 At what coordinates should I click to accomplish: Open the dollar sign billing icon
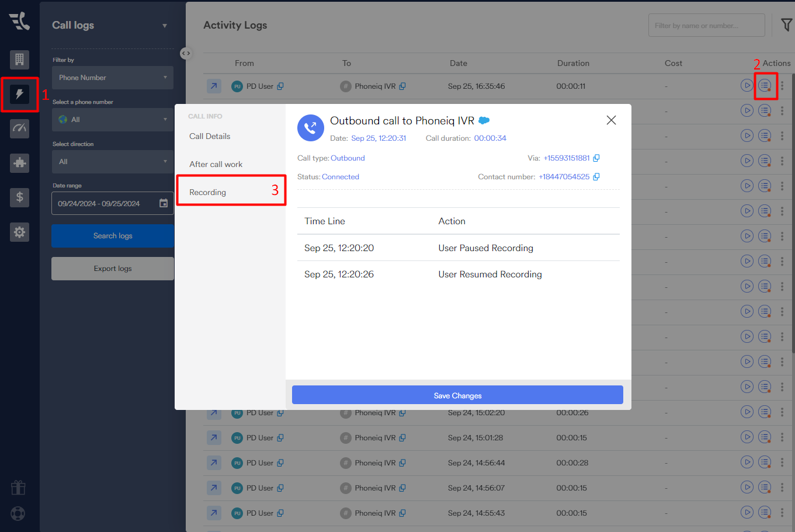[19, 197]
